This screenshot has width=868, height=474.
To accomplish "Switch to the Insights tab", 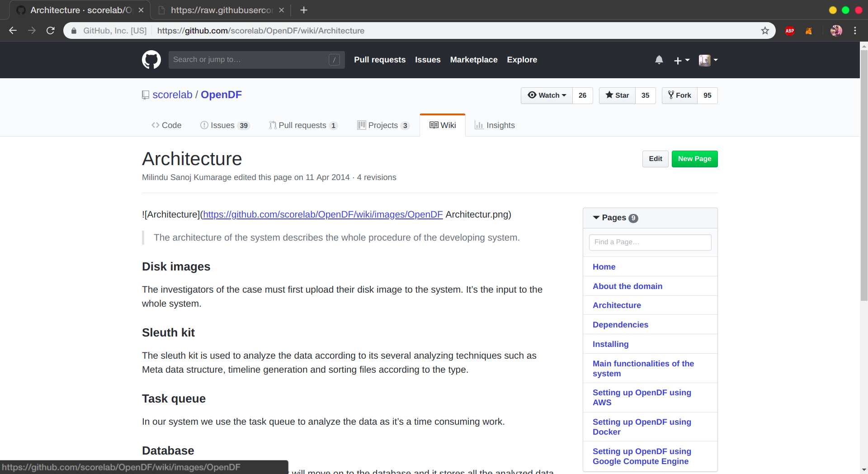I will tap(495, 125).
